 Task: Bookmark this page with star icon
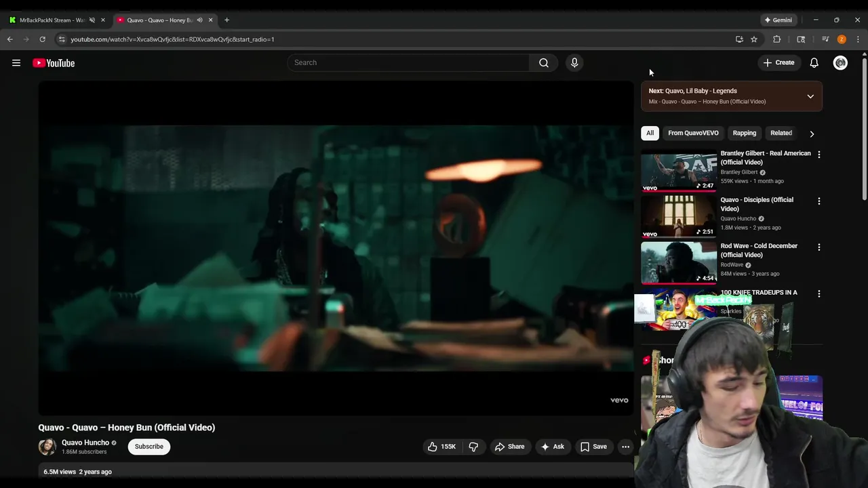(x=753, y=39)
